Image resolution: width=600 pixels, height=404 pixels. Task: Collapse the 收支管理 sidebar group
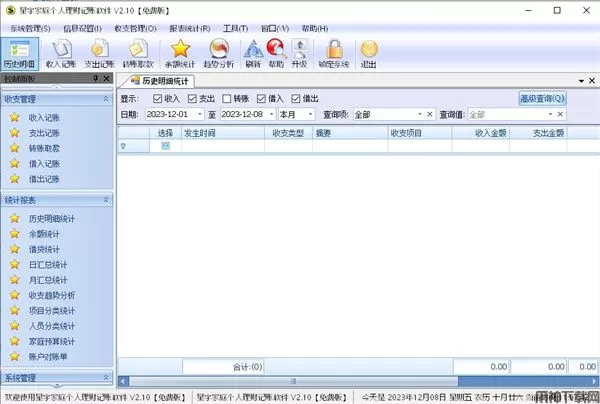tap(106, 99)
